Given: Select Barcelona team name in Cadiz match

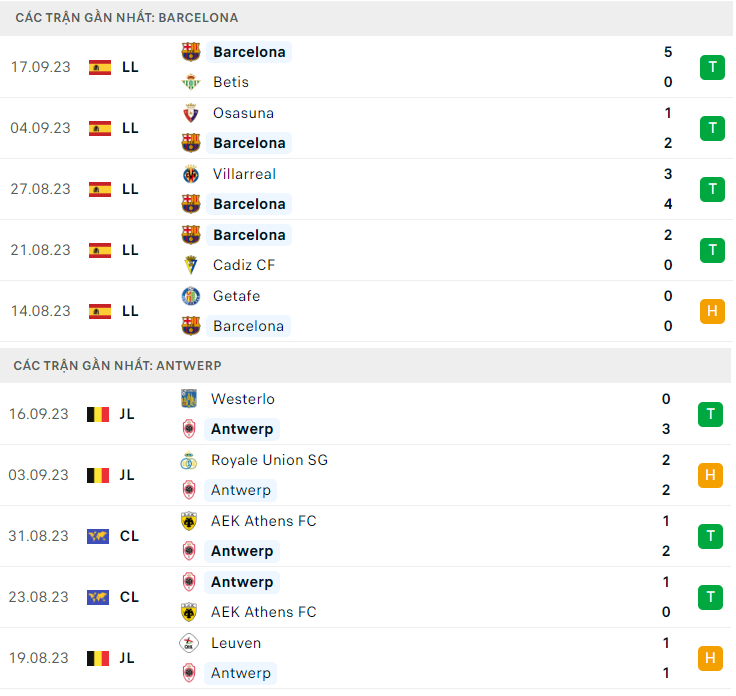Looking at the screenshot, I should 249,235.
